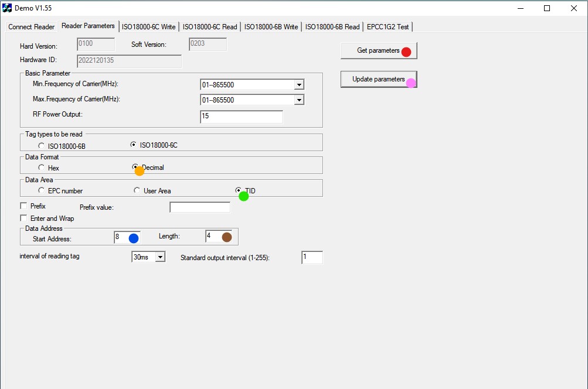
Task: Close the Demo V1.55 window
Action: pos(574,8)
